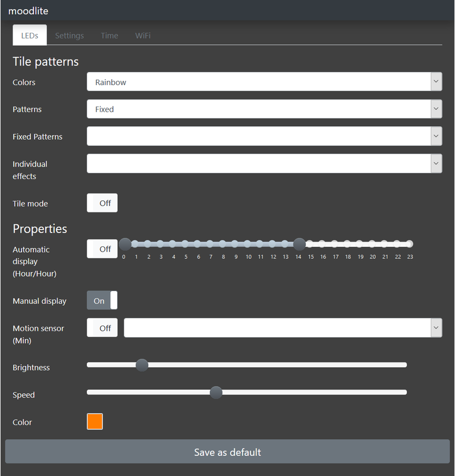
Task: Set hour slider to the 20 mark
Action: pyautogui.click(x=372, y=244)
